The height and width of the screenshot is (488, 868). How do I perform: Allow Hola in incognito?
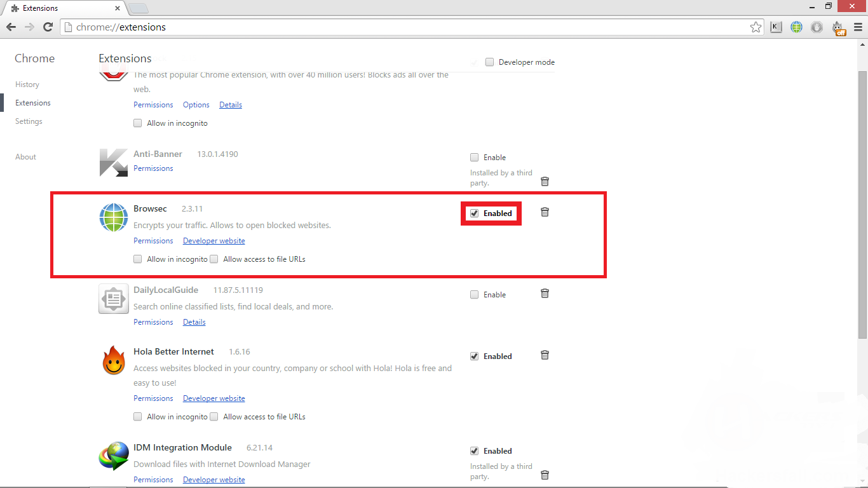tap(138, 417)
